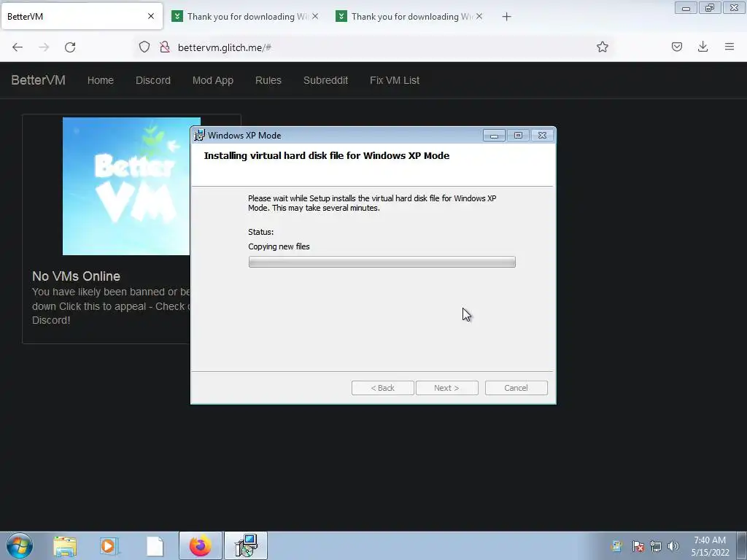
Task: Click the Next > button in setup
Action: (x=446, y=388)
